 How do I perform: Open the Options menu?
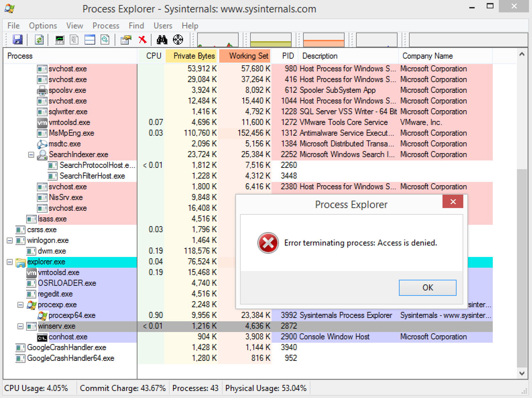pos(43,26)
